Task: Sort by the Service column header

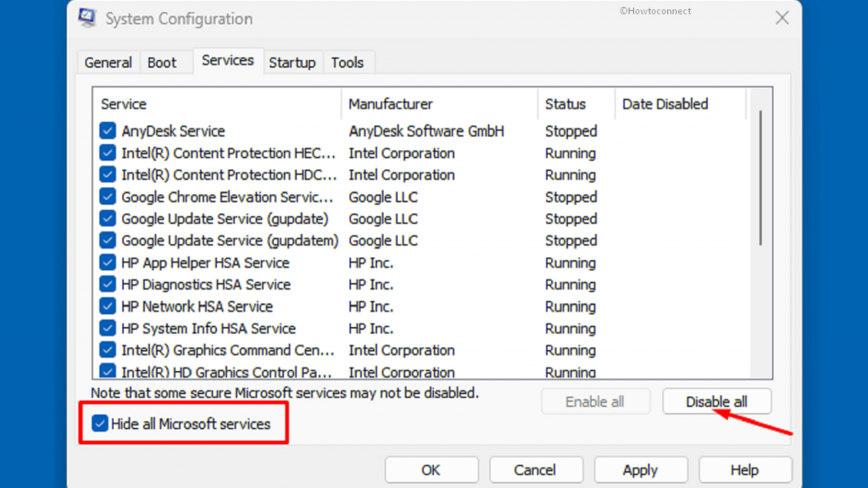Action: (x=217, y=104)
